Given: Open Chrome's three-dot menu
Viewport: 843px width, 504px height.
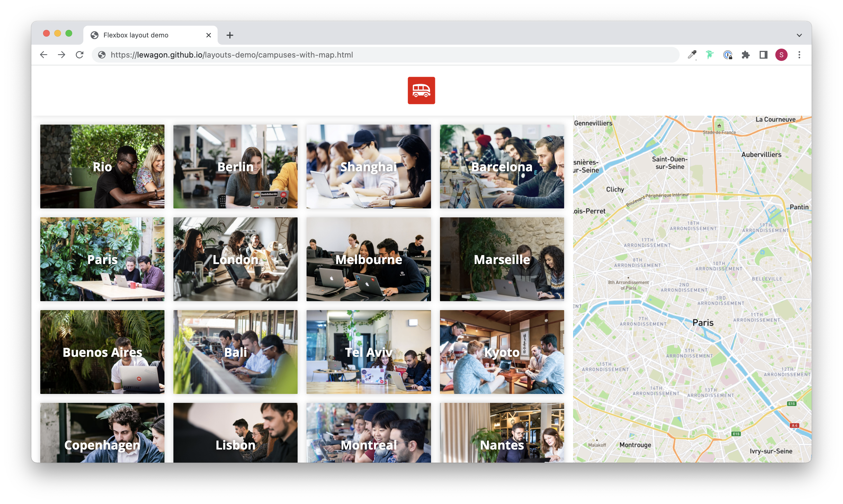Looking at the screenshot, I should (x=799, y=55).
